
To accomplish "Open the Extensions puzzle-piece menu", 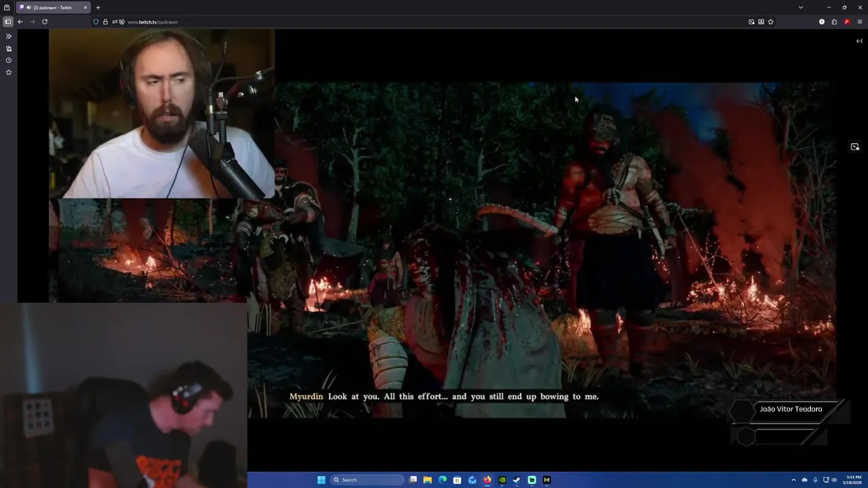I will point(834,22).
